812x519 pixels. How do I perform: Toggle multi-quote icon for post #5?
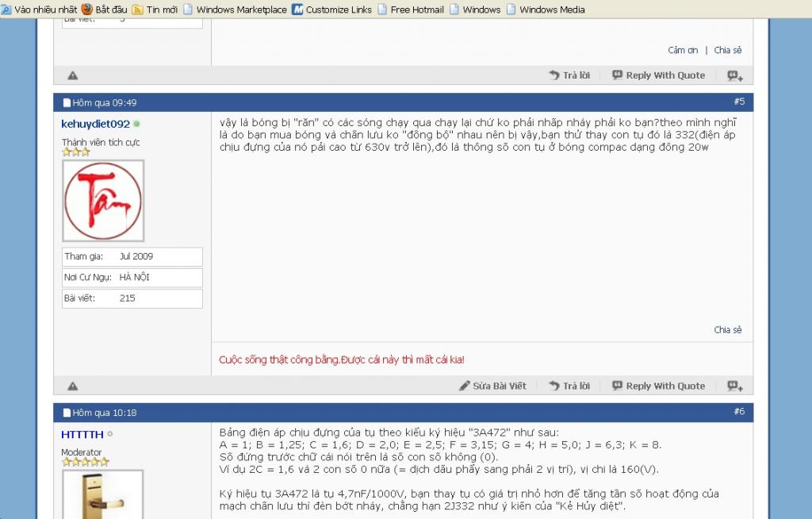pos(735,386)
